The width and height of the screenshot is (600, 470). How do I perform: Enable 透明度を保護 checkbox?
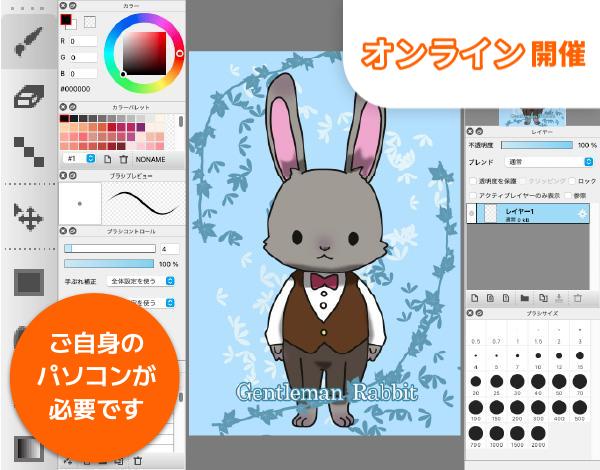(x=473, y=181)
